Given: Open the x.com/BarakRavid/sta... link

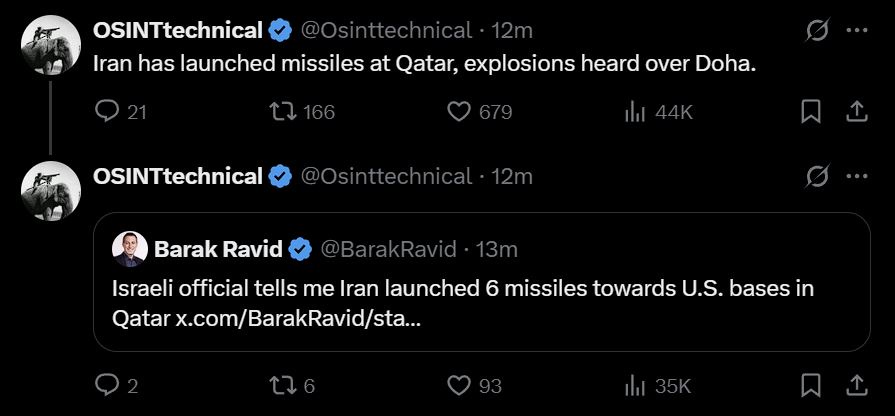Looking at the screenshot, I should (298, 320).
